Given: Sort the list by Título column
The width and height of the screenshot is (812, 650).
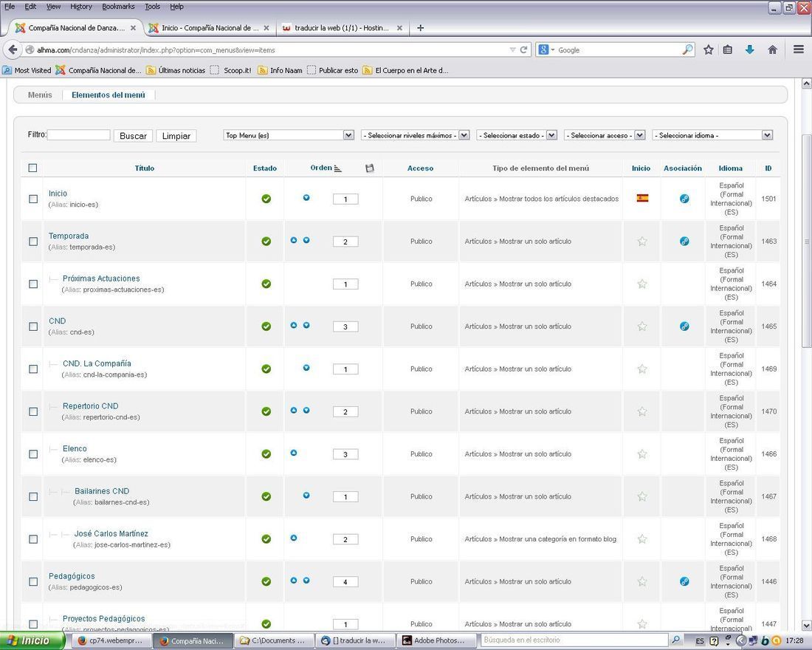Looking at the screenshot, I should [x=145, y=168].
